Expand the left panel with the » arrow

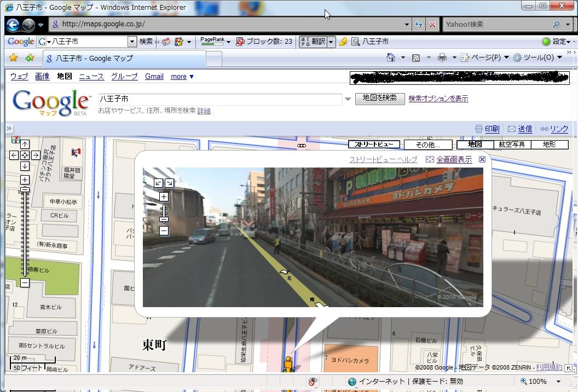(9, 128)
